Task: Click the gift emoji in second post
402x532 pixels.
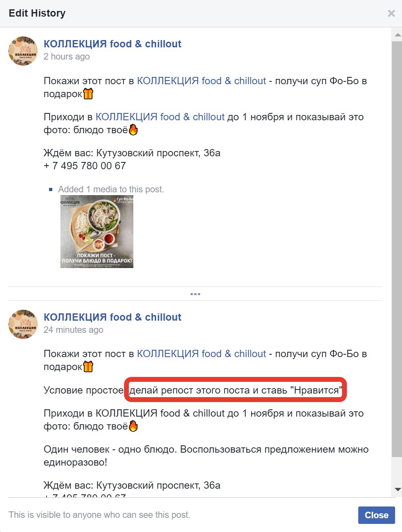Action: [x=88, y=367]
